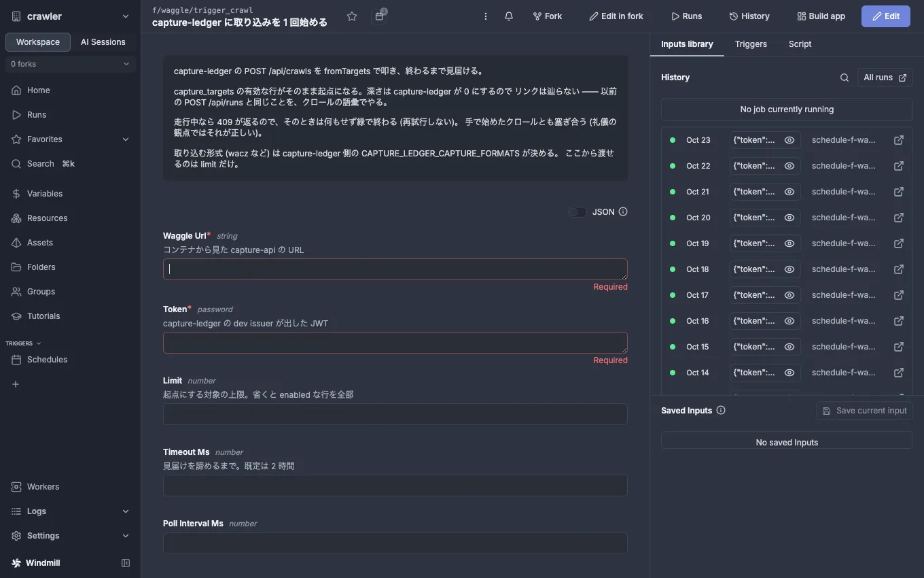This screenshot has height=578, width=924.
Task: Reveal Oct 16 run input with eye
Action: [x=789, y=321]
